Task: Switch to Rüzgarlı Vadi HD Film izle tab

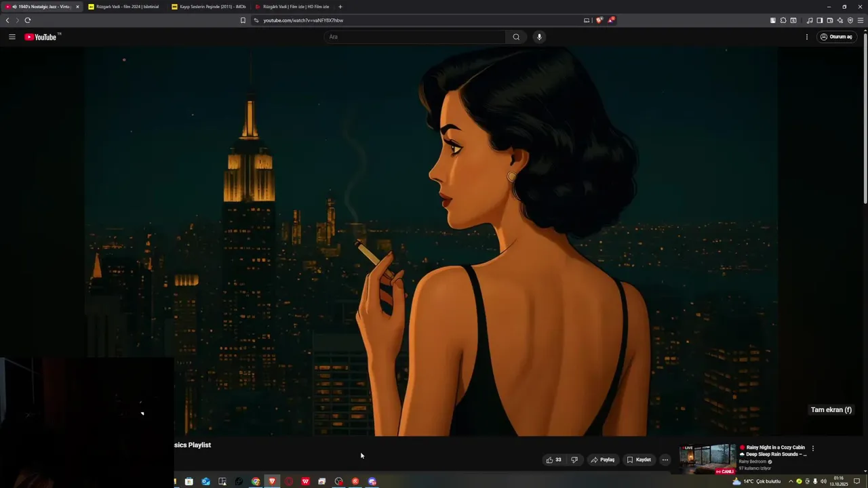Action: pyautogui.click(x=292, y=7)
